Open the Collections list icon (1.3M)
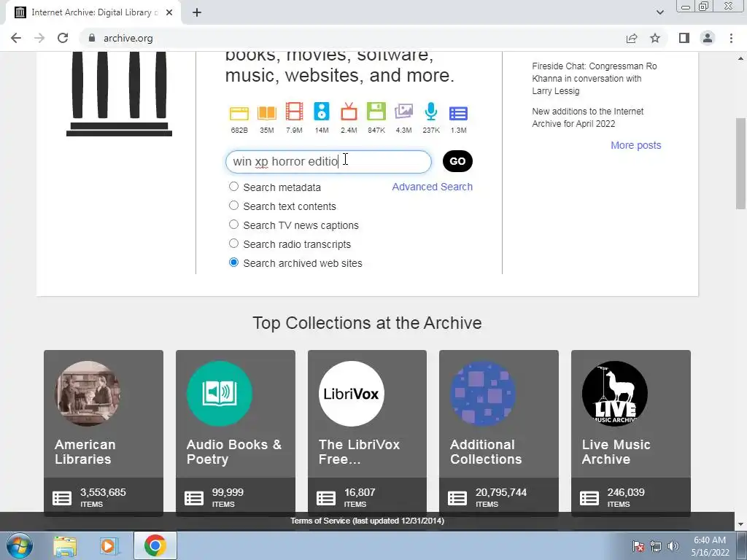The width and height of the screenshot is (747, 560). pos(458,113)
